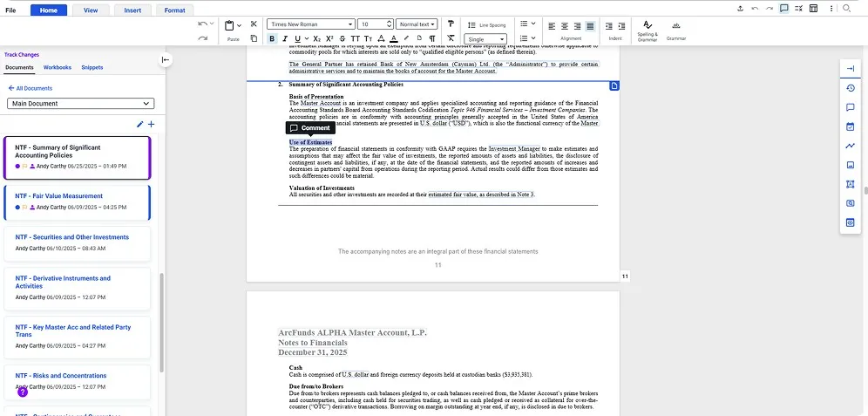
Task: Click the upload/export icon in top bar
Action: coord(740,9)
